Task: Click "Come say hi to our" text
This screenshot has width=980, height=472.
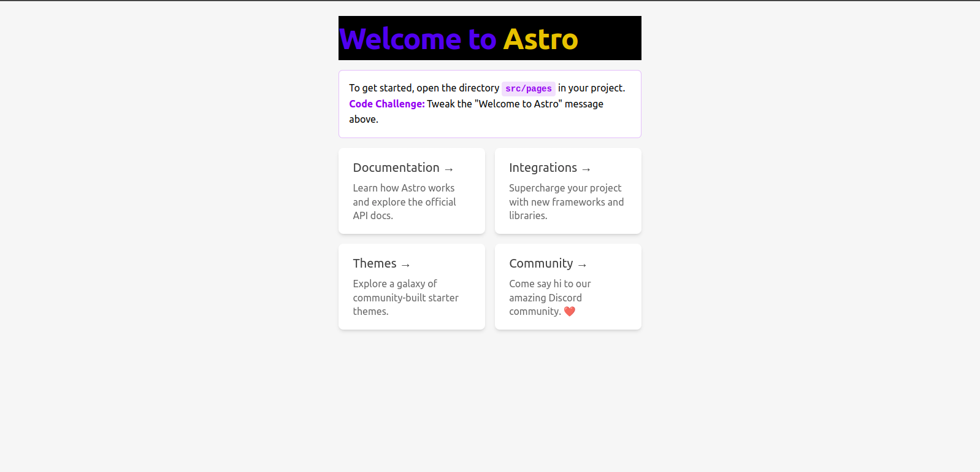Action: 550,284
